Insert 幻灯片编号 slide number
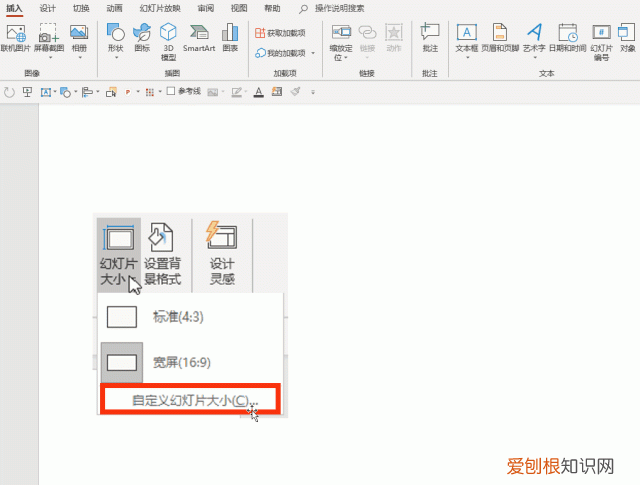Image resolution: width=640 pixels, height=485 pixels. [602, 42]
